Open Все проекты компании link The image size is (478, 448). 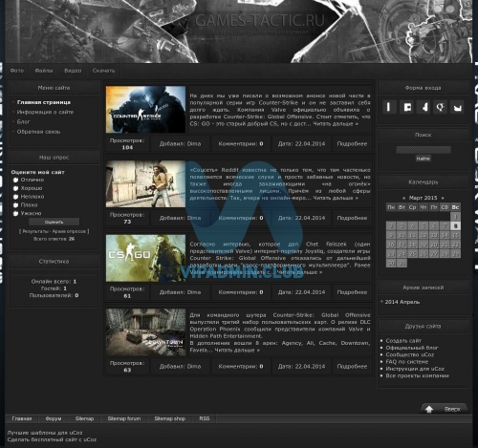(x=418, y=375)
